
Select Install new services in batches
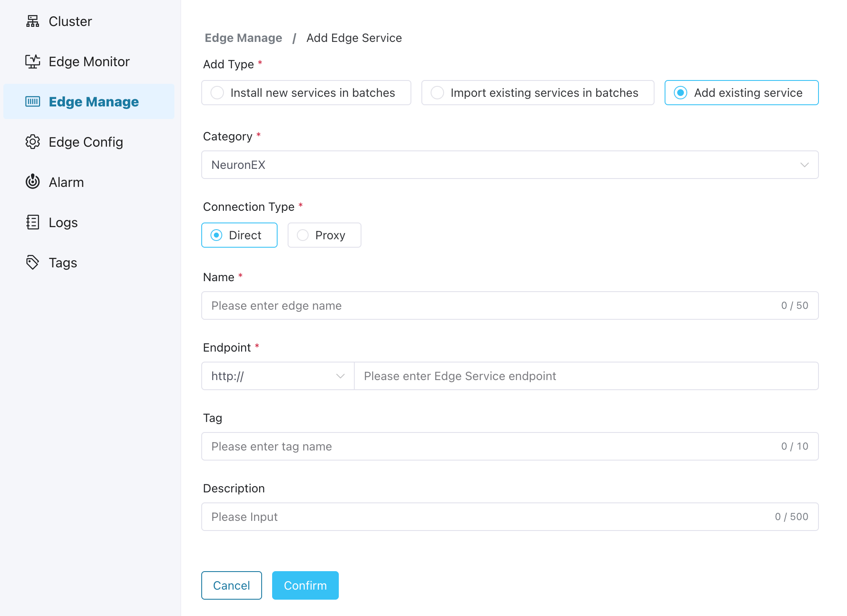coord(306,93)
